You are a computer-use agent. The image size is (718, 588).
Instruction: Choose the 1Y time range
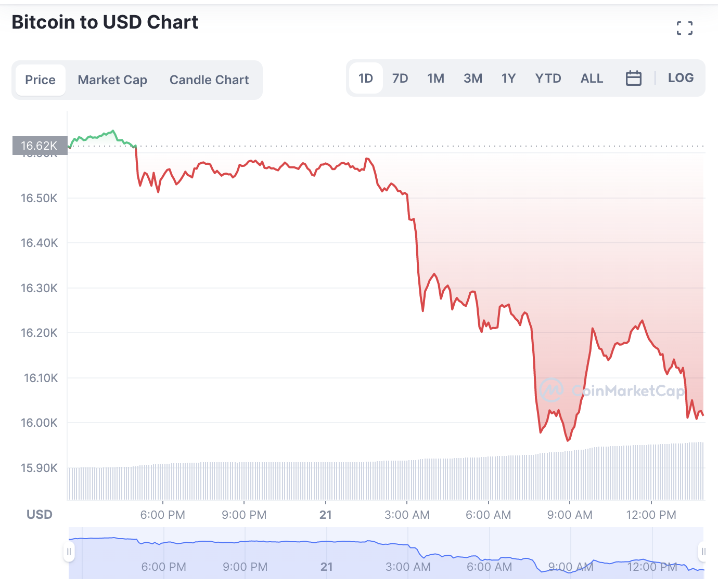click(508, 79)
